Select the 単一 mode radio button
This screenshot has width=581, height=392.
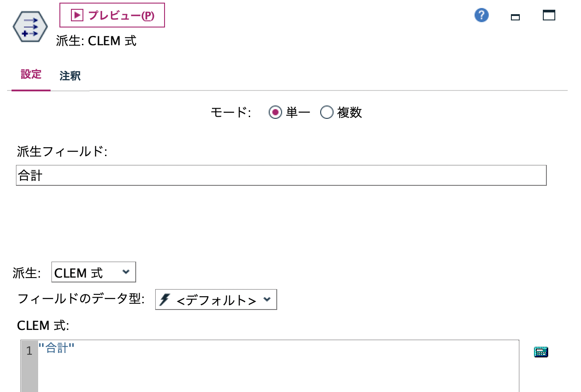click(275, 112)
